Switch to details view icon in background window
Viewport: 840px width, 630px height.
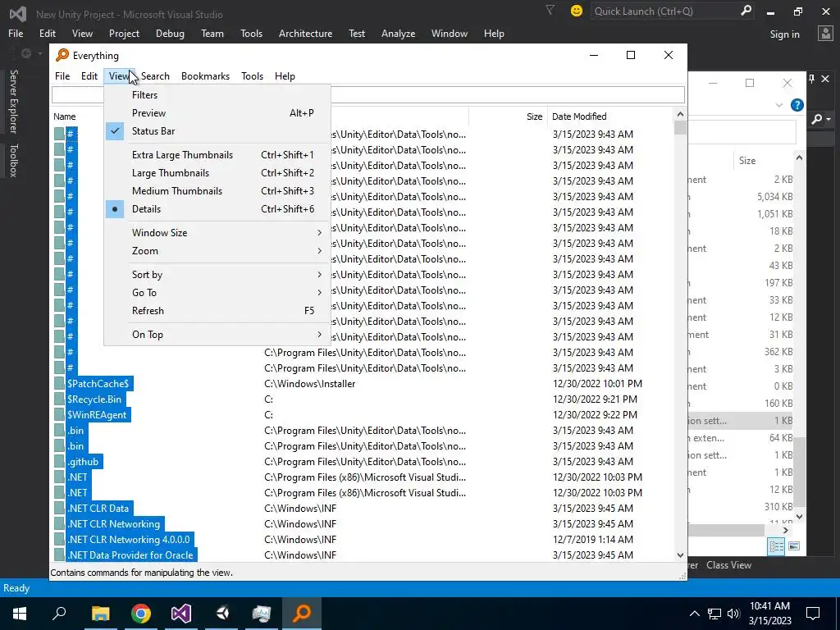[776, 546]
